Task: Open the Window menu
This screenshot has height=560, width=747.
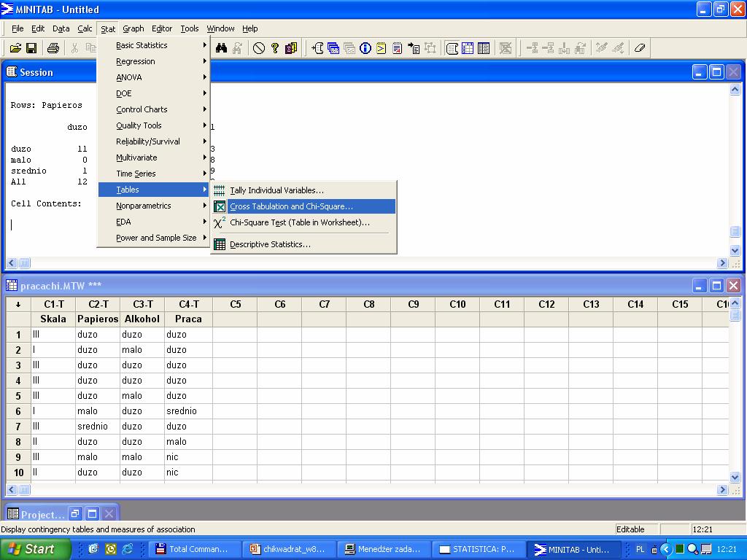Action: pos(220,28)
